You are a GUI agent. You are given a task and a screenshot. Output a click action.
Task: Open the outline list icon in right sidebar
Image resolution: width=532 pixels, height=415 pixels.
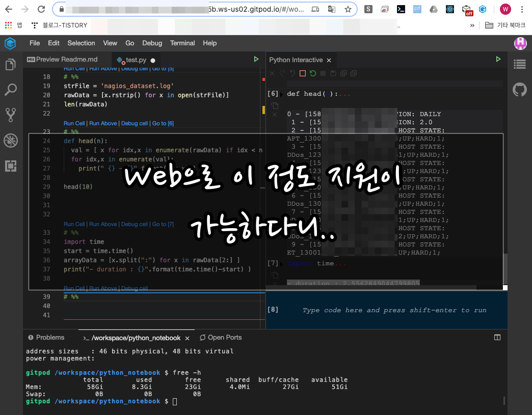(519, 64)
